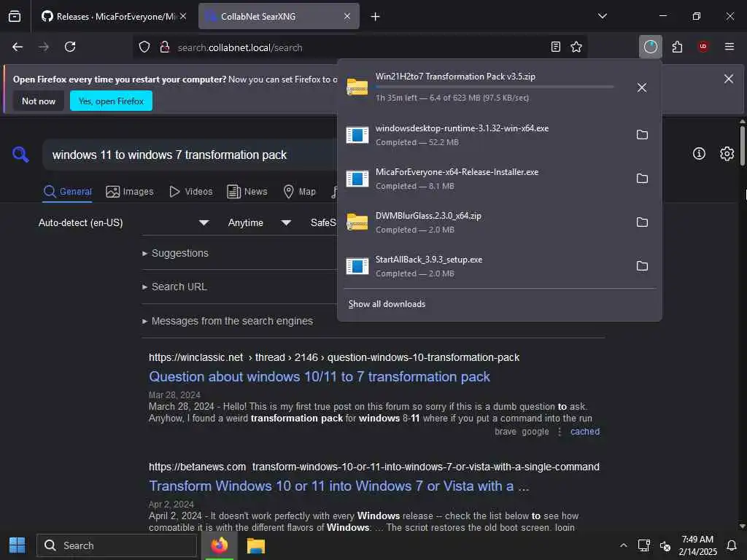
Task: Click the Win21H2to7 download progress bar
Action: tap(495, 87)
